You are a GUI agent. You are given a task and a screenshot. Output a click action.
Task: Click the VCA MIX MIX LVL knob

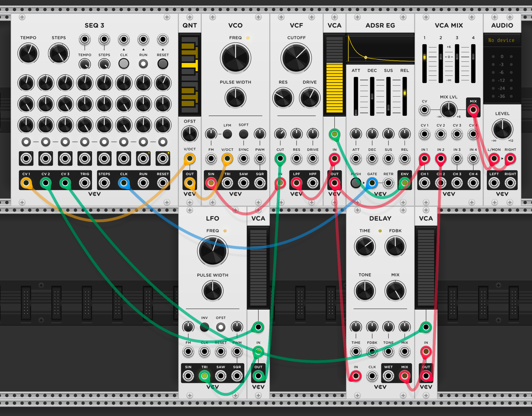[449, 110]
